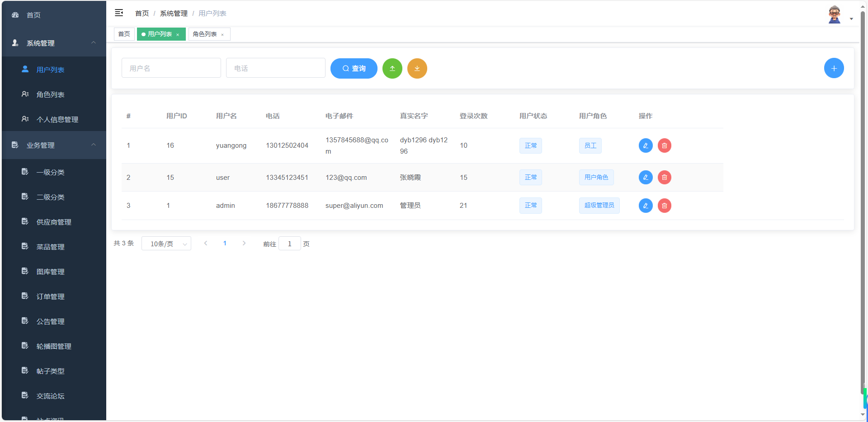Click the orange download icon button
The height and width of the screenshot is (422, 868).
tap(417, 68)
